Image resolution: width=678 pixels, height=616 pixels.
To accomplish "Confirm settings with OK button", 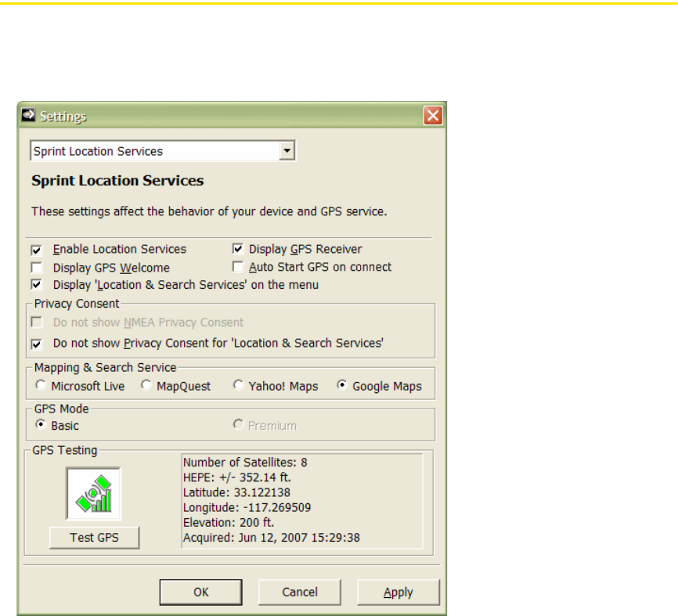I will pyautogui.click(x=200, y=592).
